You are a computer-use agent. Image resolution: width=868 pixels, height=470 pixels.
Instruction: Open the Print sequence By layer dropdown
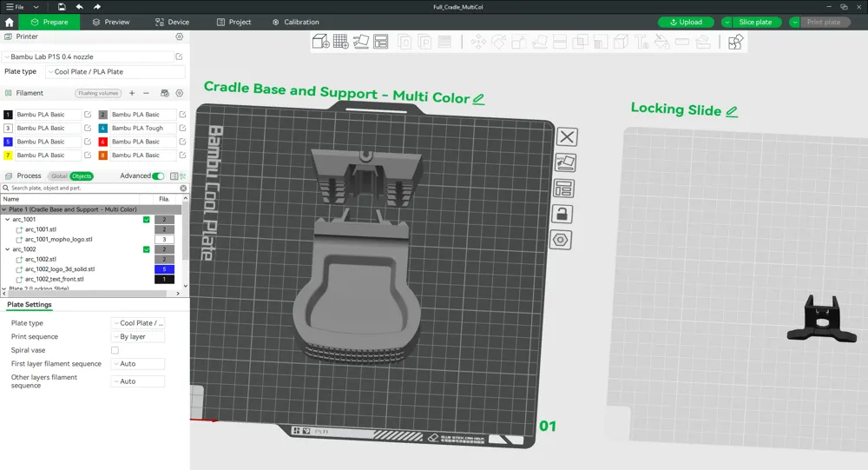[138, 336]
